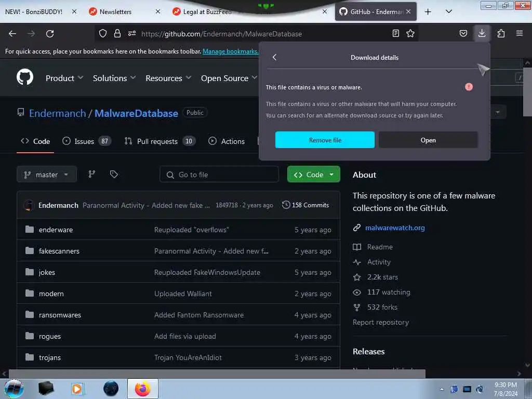The height and width of the screenshot is (399, 532).
Task: View tags using the tag icon
Action: [x=114, y=174]
